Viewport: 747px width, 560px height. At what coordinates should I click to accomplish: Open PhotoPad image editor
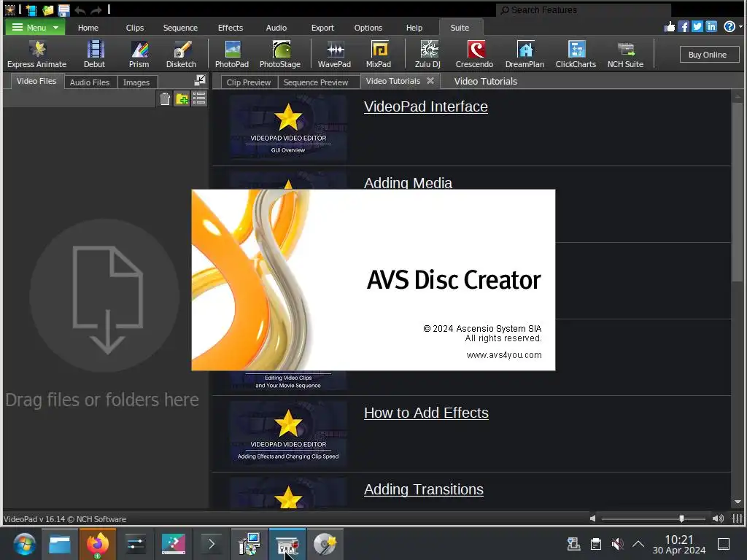[232, 54]
